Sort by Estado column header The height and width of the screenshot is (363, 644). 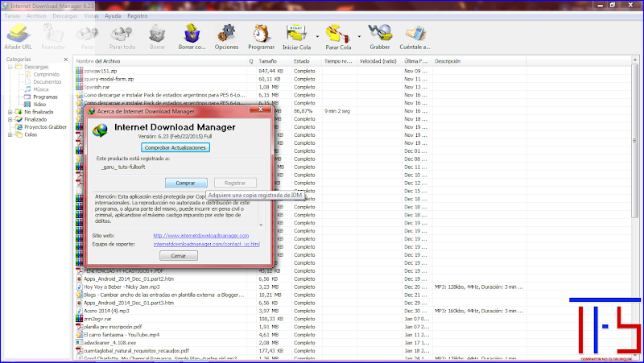[x=306, y=61]
